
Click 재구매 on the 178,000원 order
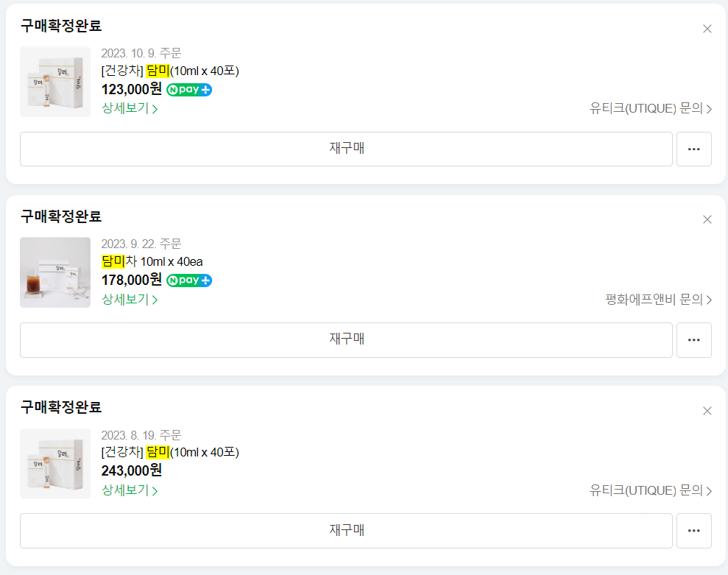(346, 339)
